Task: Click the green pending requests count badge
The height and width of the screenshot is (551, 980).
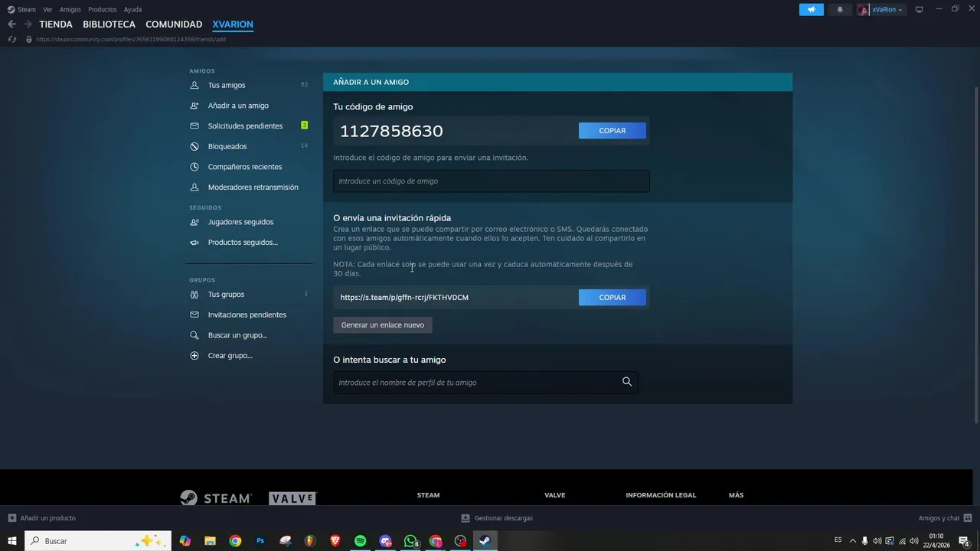Action: point(305,126)
